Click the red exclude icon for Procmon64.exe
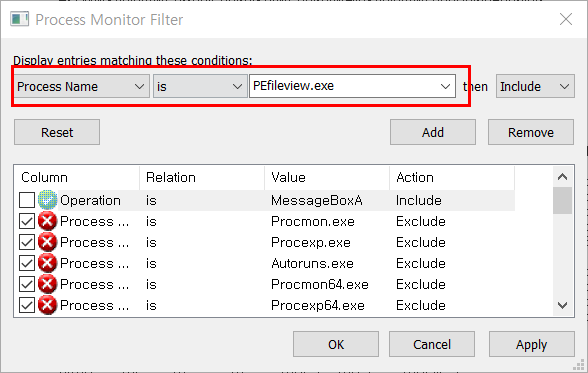The width and height of the screenshot is (588, 373). (48, 284)
